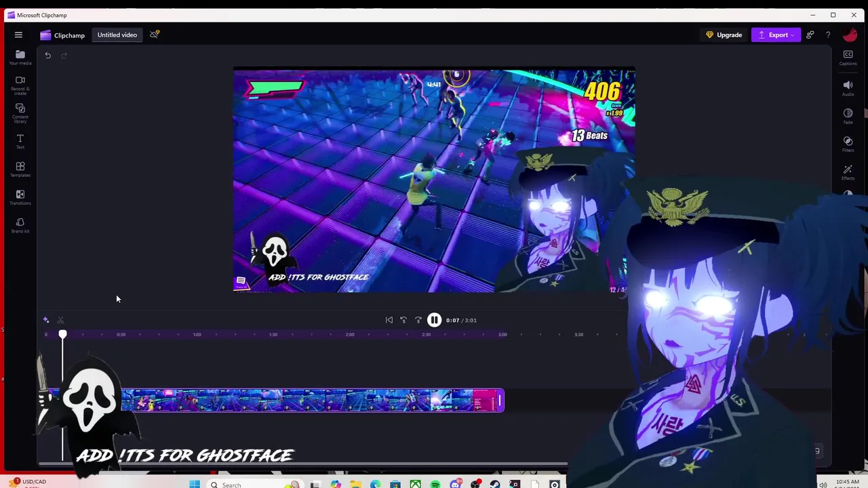
Task: Open File Explorer from the taskbar
Action: pos(355,484)
